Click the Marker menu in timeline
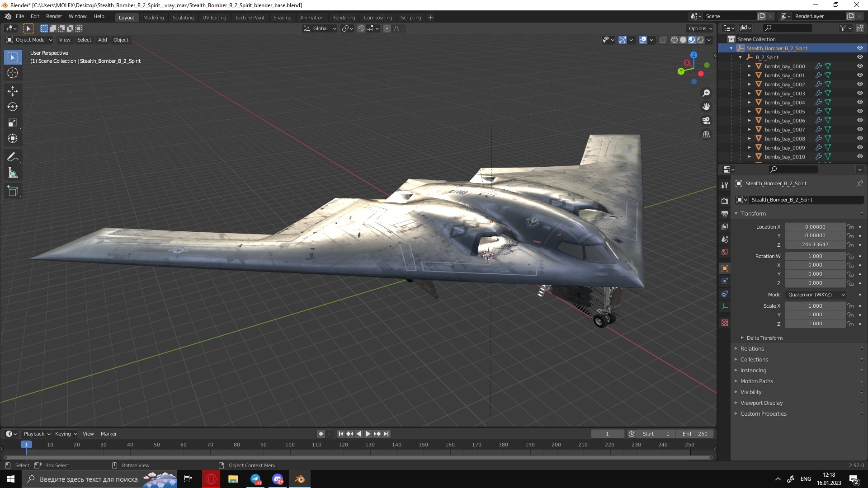 tap(108, 434)
